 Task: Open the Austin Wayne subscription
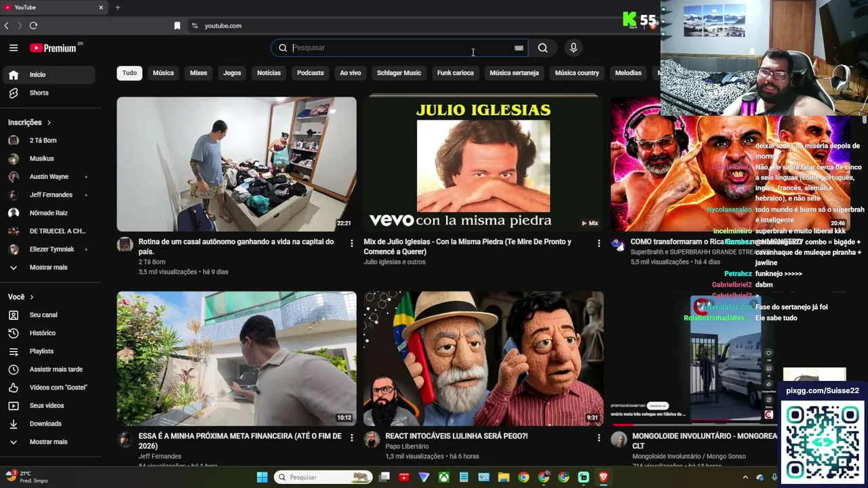tap(49, 177)
